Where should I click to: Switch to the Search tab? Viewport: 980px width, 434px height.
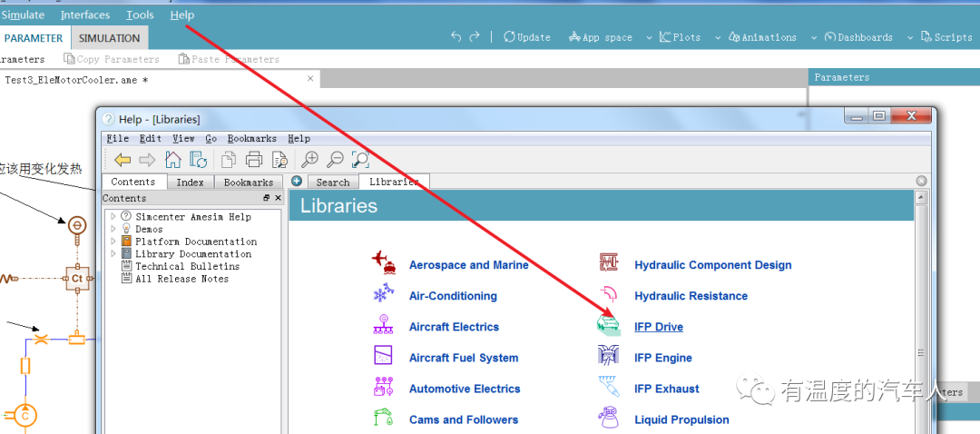332,182
